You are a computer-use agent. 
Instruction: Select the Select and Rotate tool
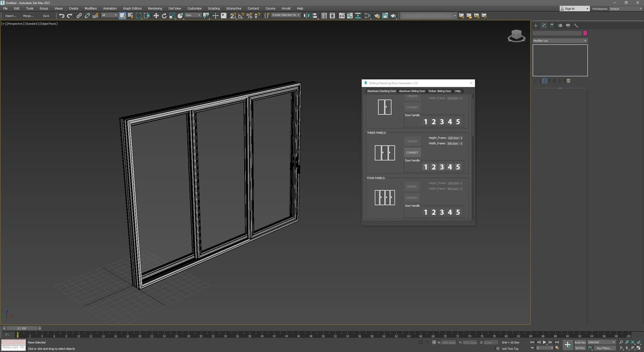click(x=164, y=16)
